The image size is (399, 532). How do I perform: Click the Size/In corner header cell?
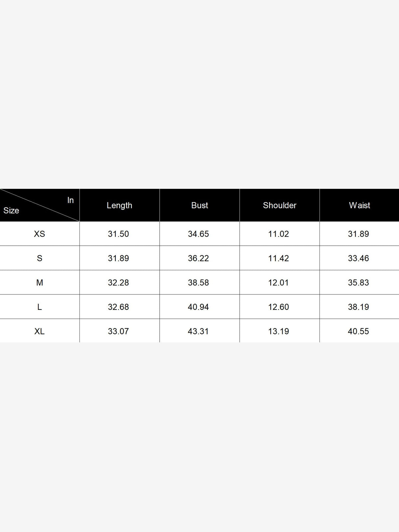40,205
